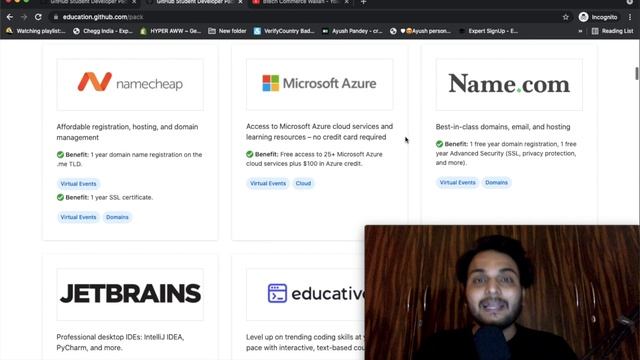Open the Ayush person bookmark

[420, 31]
